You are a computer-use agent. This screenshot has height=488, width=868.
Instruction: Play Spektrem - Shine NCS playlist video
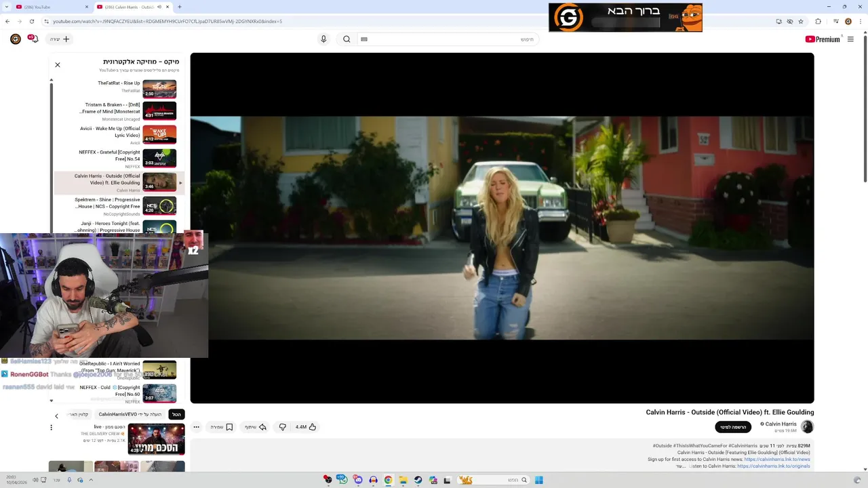(119, 206)
